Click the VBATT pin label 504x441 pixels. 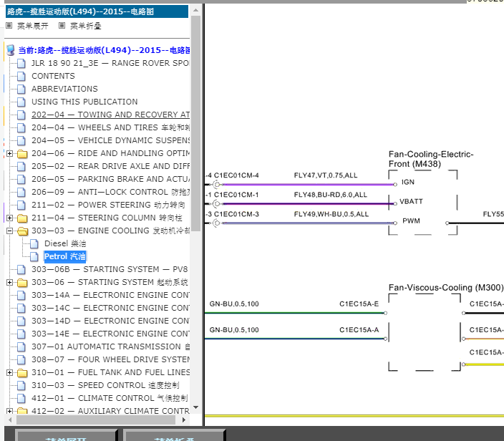pos(411,202)
